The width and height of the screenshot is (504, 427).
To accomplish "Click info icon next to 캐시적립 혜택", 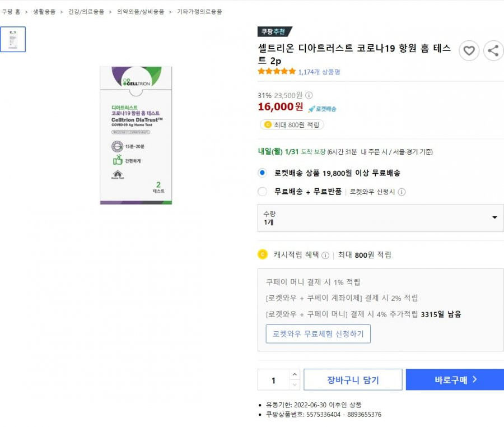I will [x=325, y=256].
